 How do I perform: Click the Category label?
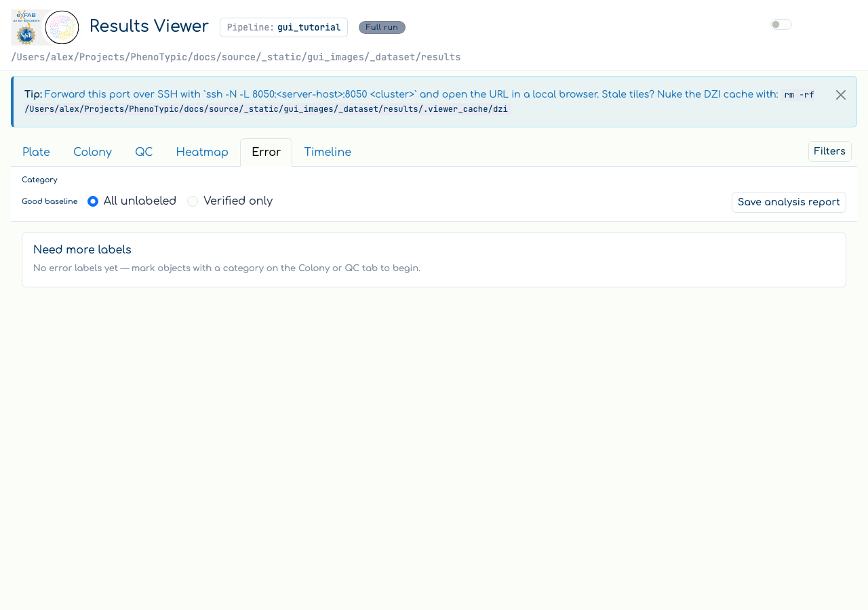39,180
